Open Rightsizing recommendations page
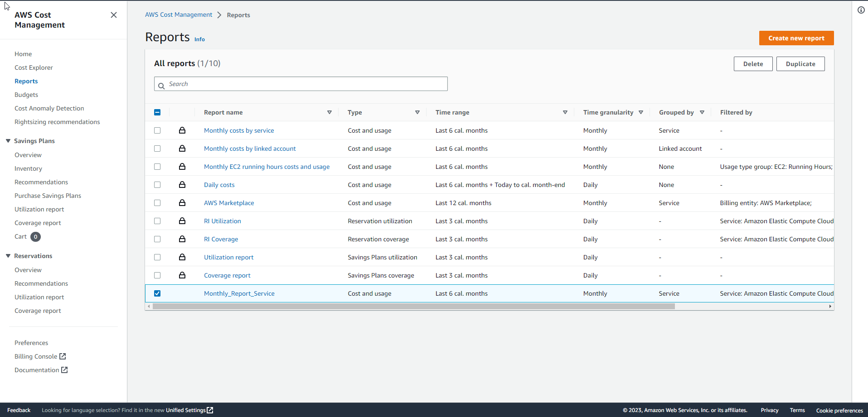Viewport: 868px width, 417px height. point(57,122)
